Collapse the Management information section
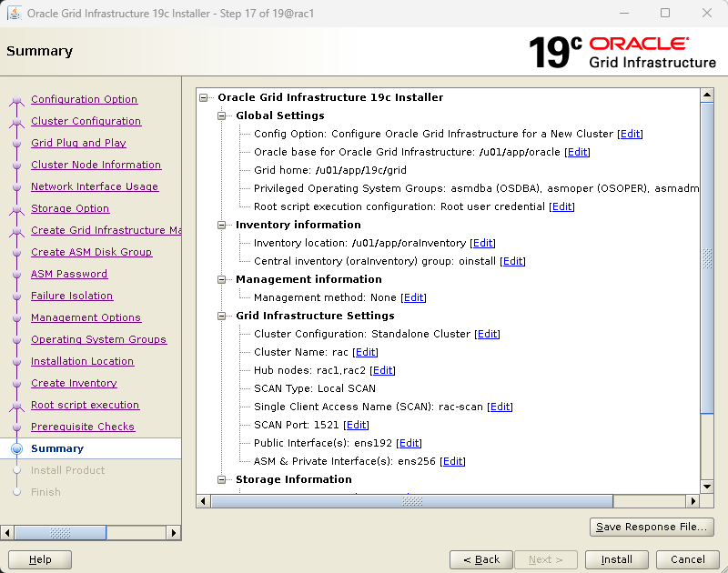 coord(221,279)
